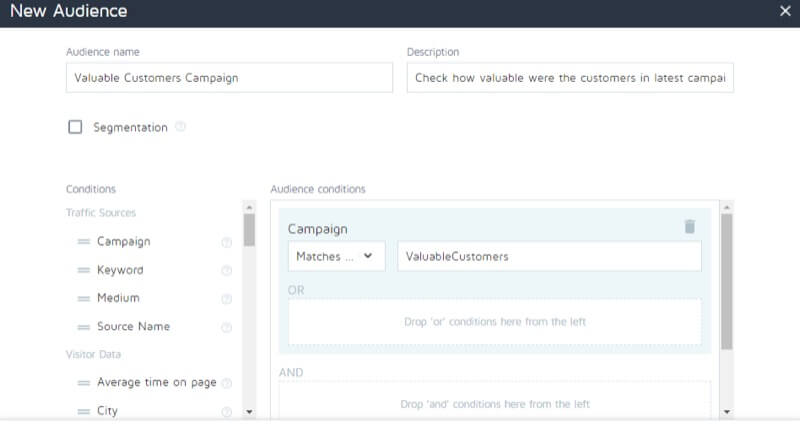Select Campaign in Traffic Sources list

(x=123, y=242)
